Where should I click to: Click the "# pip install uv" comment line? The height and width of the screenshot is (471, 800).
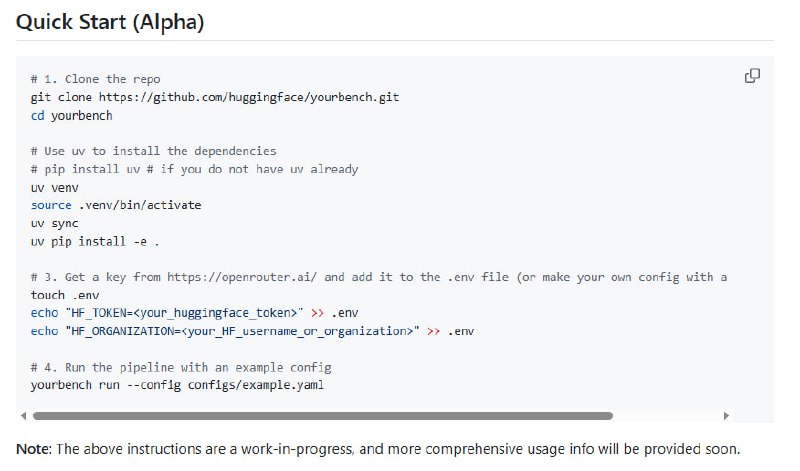pos(194,169)
